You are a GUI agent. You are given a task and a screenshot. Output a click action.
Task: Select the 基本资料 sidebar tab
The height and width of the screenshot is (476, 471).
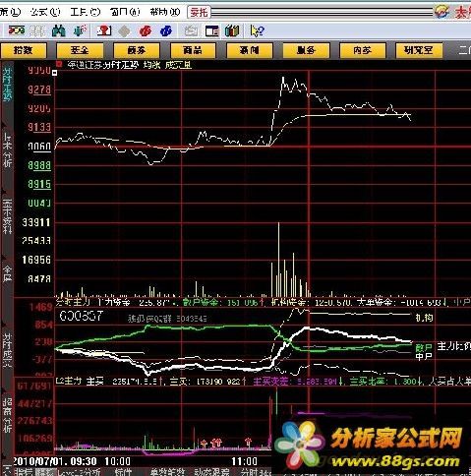7,216
